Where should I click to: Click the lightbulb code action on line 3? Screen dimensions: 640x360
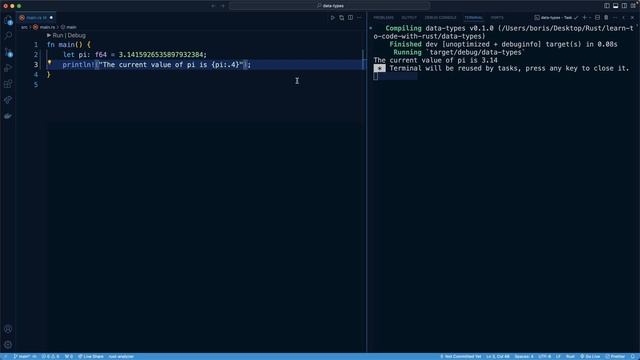click(x=49, y=63)
